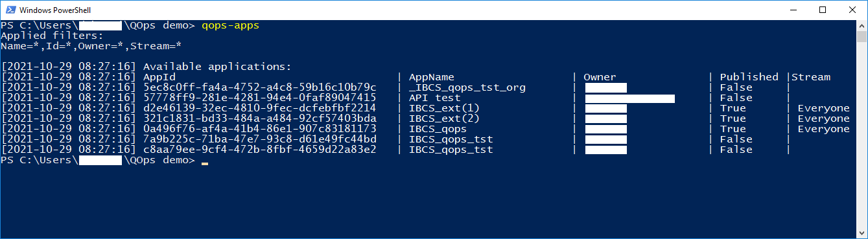
Task: Click the qops-apps command text
Action: pyautogui.click(x=230, y=25)
